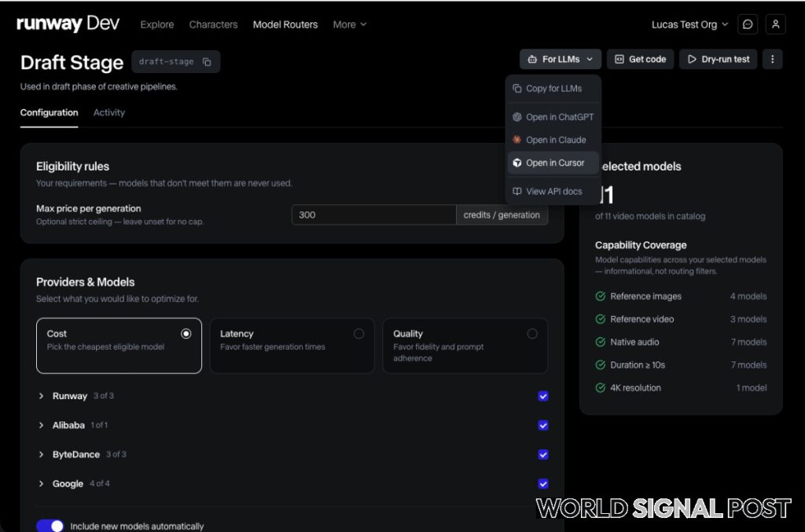Choose Open in ChatGPT menu entry
Screen dimensions: 805x532
point(553,117)
